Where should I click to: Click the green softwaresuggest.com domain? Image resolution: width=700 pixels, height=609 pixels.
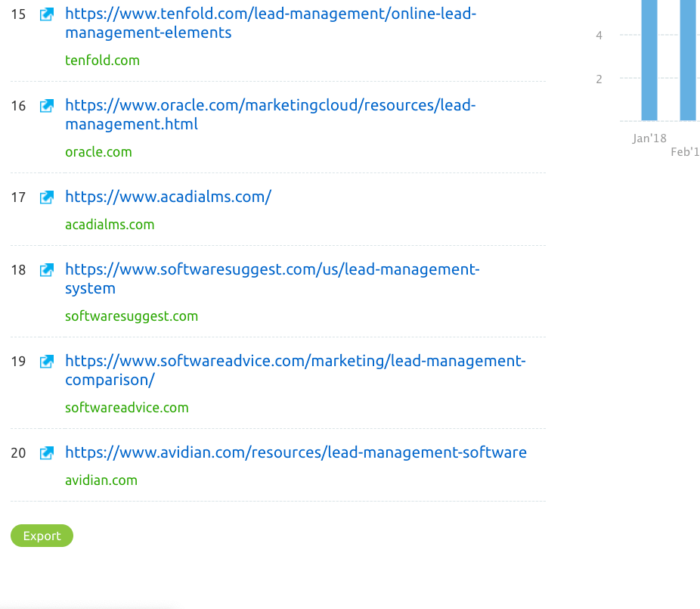coord(132,316)
